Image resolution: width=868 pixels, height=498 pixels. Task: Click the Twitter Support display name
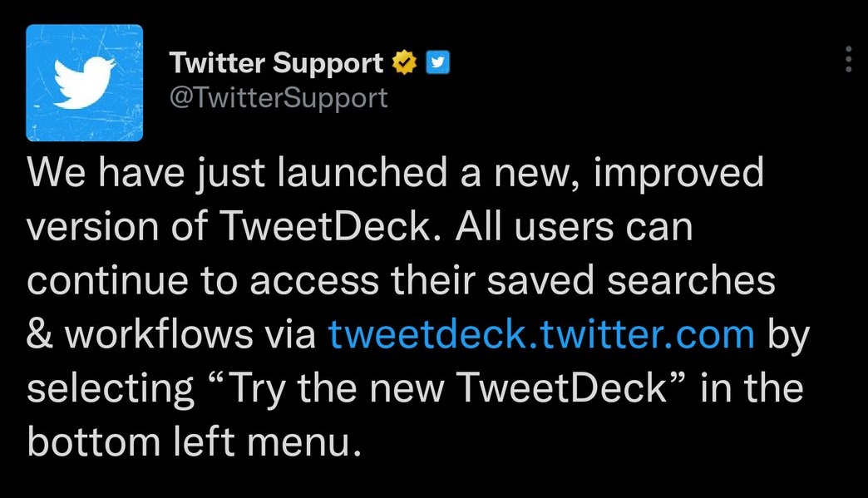coord(276,62)
